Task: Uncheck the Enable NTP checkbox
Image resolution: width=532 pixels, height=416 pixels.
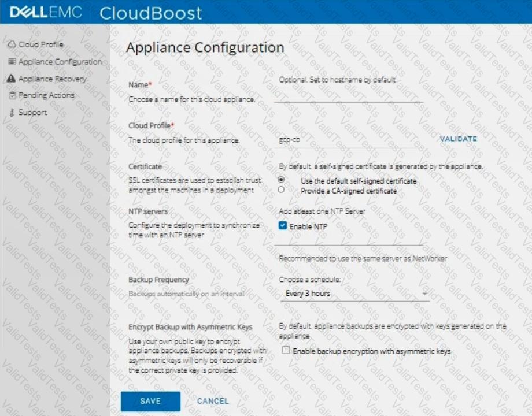Action: tap(283, 226)
